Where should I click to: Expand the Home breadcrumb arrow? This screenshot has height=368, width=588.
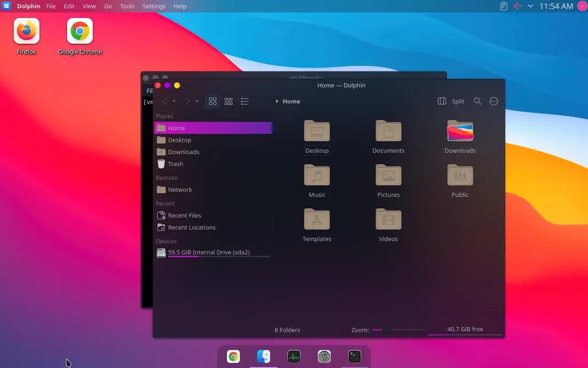tap(277, 101)
